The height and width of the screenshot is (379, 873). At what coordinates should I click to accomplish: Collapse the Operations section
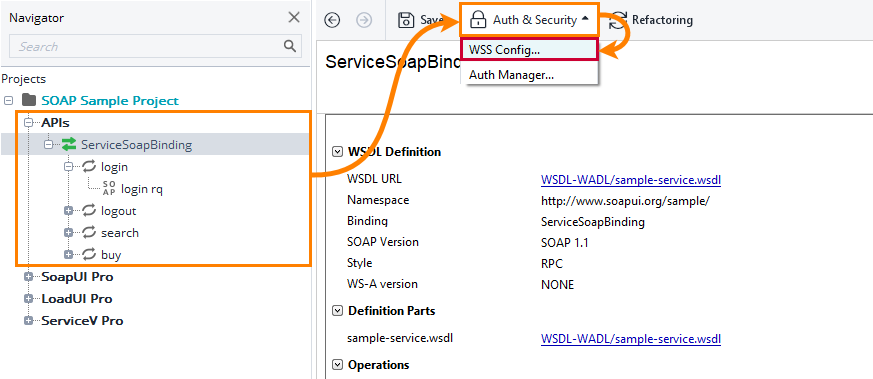[337, 365]
